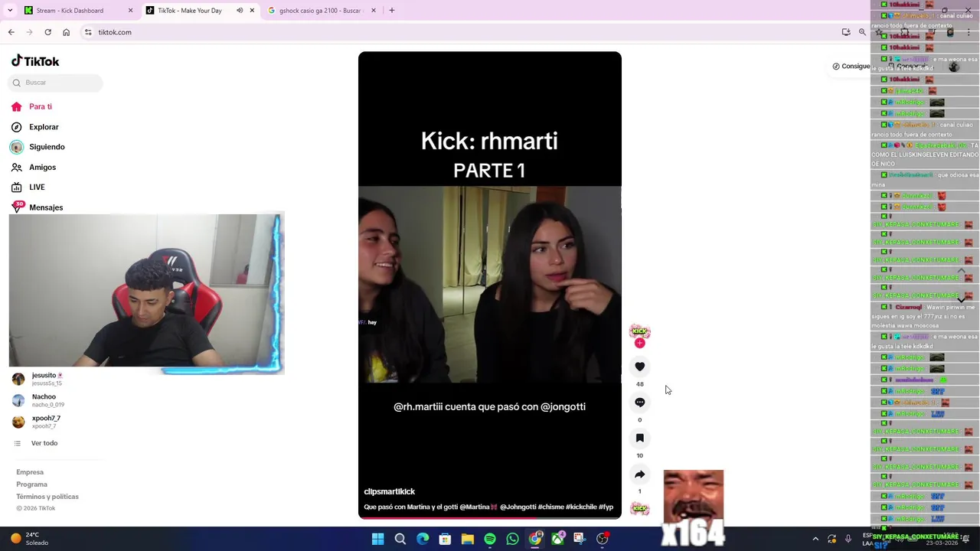Click the Consigue monedas button
980x551 pixels.
click(x=851, y=66)
